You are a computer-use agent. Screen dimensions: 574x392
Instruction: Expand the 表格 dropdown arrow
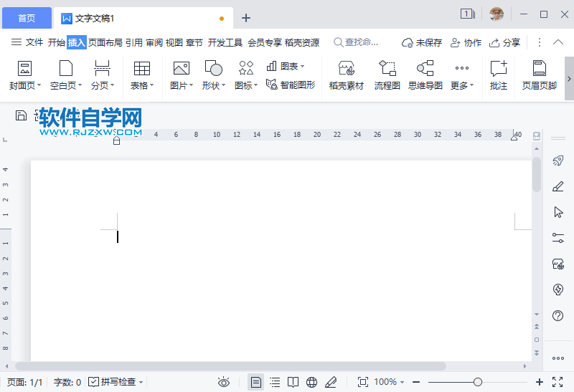[151, 85]
